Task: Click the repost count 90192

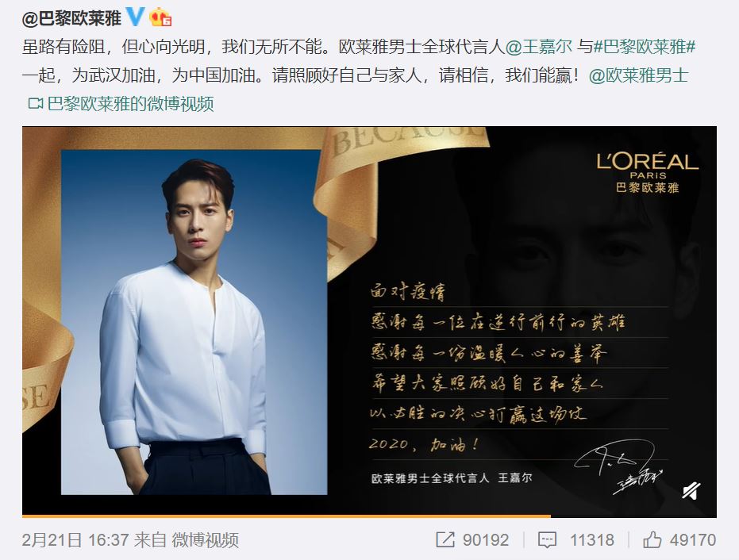Action: (x=486, y=539)
